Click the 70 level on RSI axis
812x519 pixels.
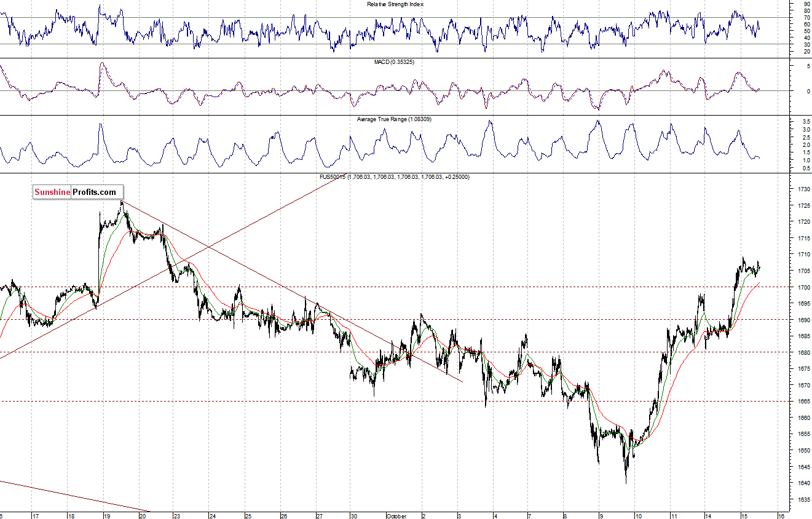tap(806, 17)
